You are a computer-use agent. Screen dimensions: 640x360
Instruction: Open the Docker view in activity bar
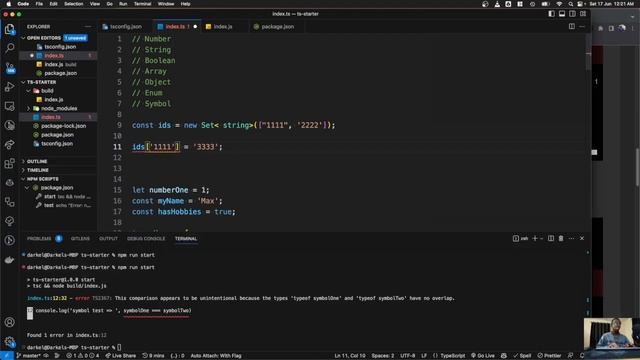(9, 260)
